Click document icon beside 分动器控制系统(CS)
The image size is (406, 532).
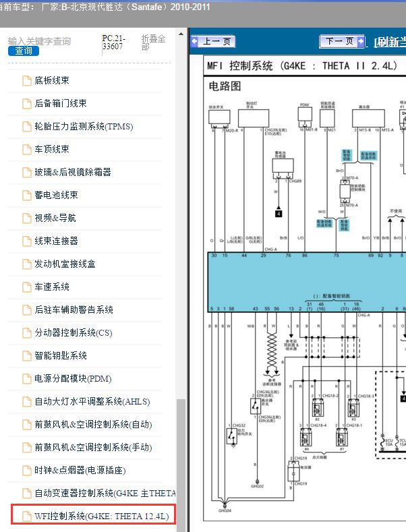(x=27, y=333)
